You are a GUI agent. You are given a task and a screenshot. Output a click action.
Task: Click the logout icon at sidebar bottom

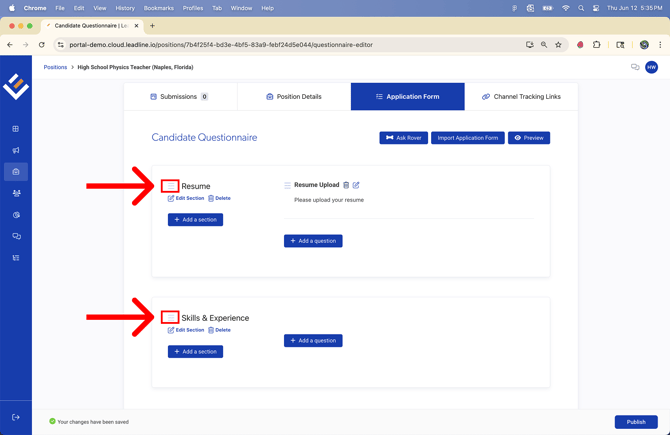pos(16,417)
